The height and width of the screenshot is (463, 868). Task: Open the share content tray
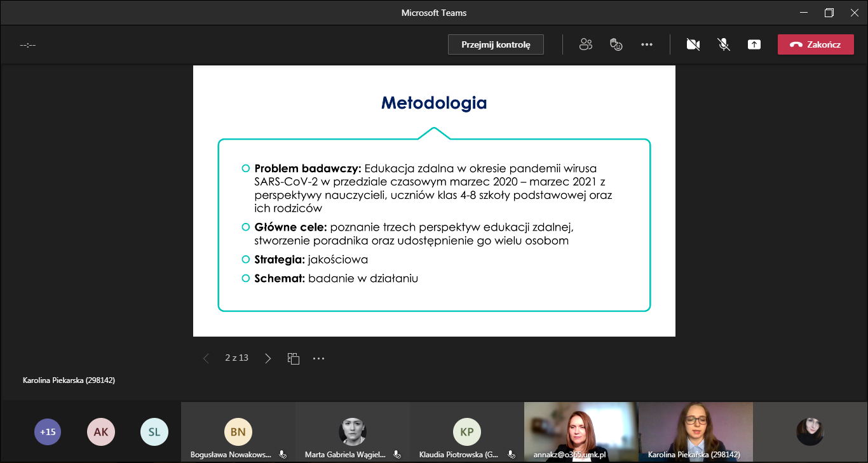(x=754, y=44)
